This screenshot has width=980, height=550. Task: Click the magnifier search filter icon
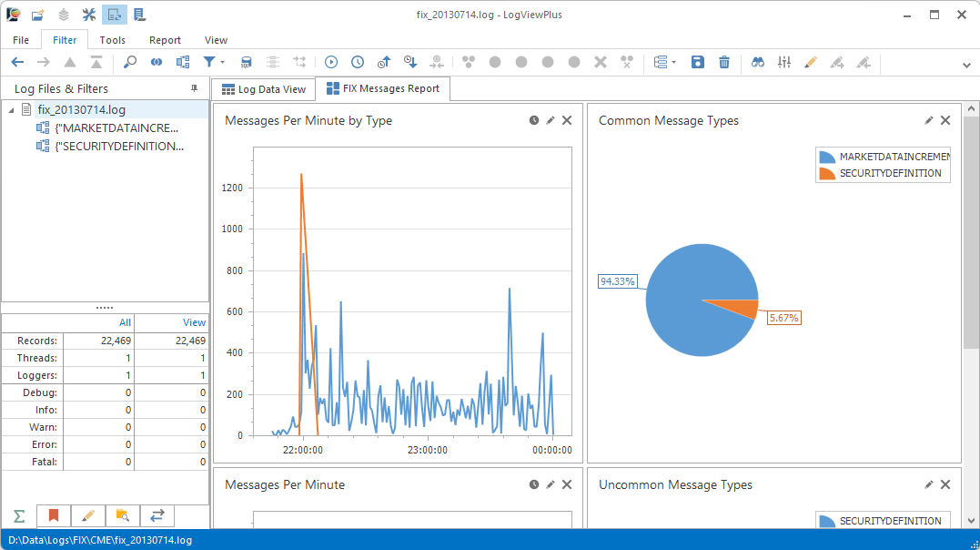click(x=130, y=62)
